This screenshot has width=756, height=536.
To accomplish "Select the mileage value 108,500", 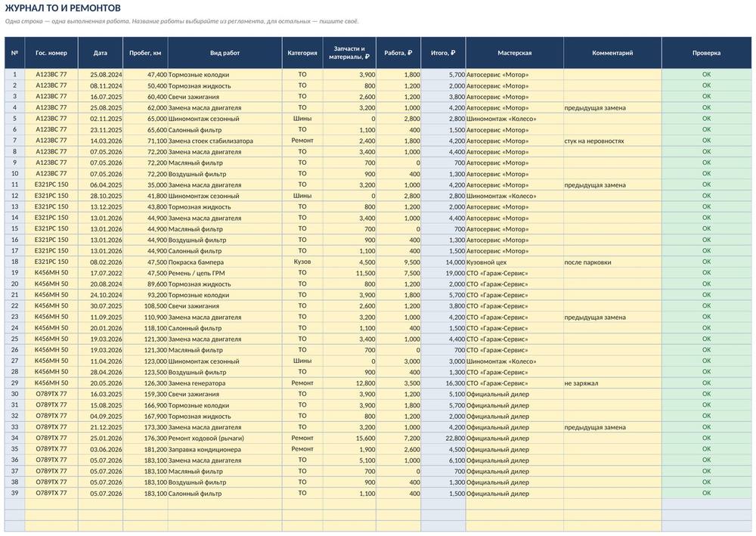I will [145, 306].
